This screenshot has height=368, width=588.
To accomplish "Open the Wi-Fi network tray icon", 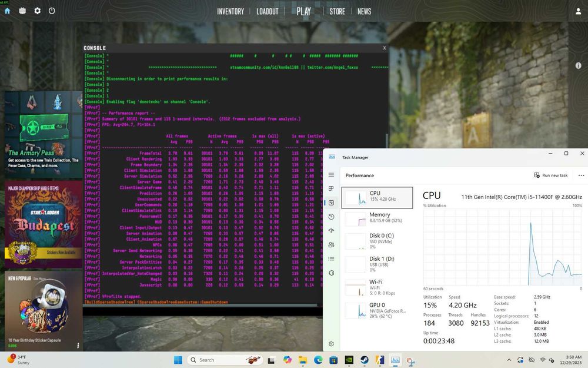I will (x=543, y=360).
